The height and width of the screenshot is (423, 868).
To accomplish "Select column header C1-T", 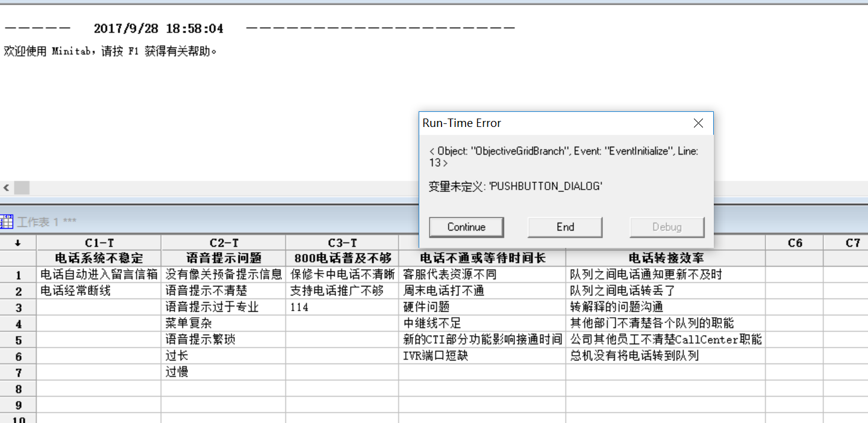I will (99, 243).
